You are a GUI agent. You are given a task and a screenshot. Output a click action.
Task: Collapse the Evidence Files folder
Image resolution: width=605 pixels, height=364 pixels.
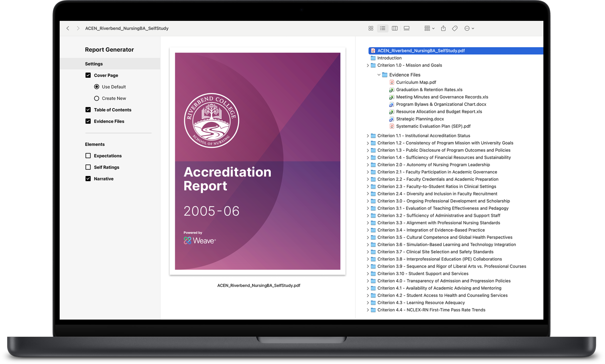coord(379,75)
